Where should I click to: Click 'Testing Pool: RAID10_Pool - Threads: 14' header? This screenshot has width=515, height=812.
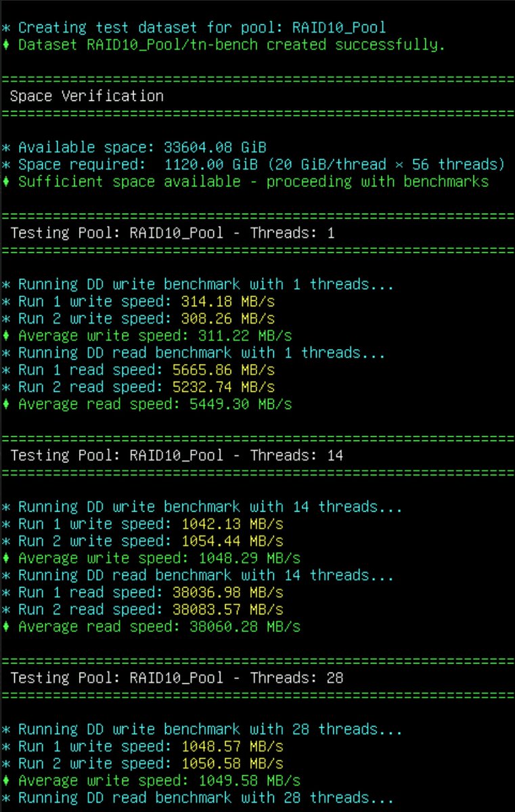pyautogui.click(x=177, y=456)
